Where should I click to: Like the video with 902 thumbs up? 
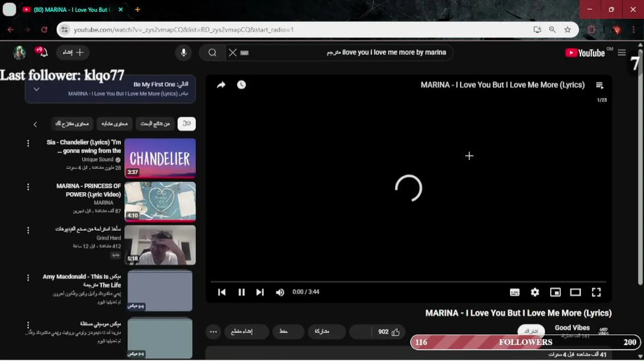point(389,332)
